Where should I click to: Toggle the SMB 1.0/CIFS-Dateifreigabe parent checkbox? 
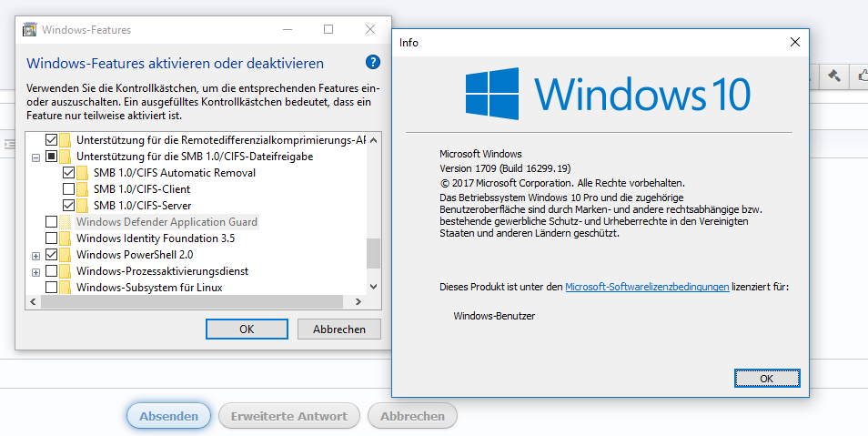(x=52, y=157)
